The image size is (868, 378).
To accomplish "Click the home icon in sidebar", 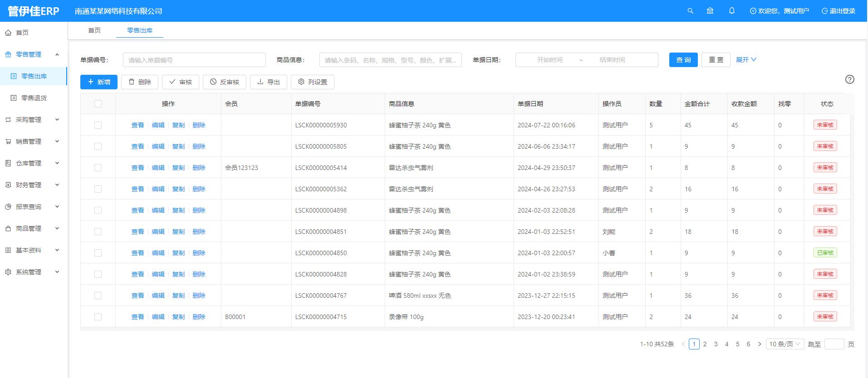I will pos(8,33).
